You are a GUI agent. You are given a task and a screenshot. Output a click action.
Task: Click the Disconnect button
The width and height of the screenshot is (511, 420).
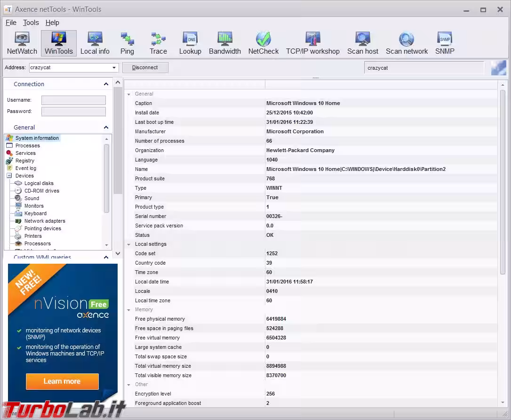(x=145, y=68)
